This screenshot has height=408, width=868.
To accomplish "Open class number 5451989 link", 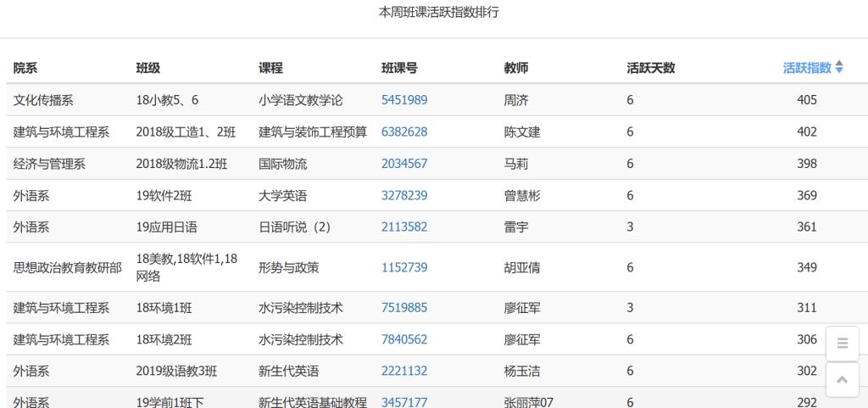I will [x=404, y=100].
